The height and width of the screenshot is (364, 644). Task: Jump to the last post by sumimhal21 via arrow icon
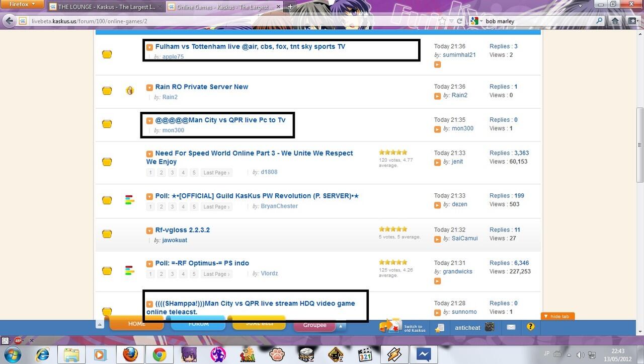click(x=437, y=64)
